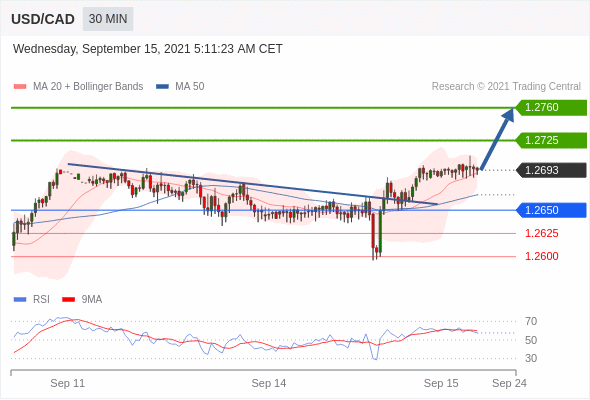Click the red 9MA legend swatch
Image resolution: width=590 pixels, height=400 pixels.
click(x=68, y=300)
